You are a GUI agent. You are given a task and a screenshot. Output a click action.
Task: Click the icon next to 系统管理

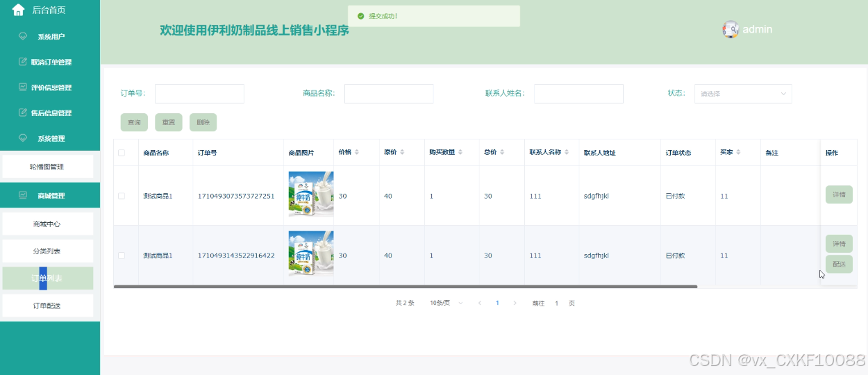(23, 138)
